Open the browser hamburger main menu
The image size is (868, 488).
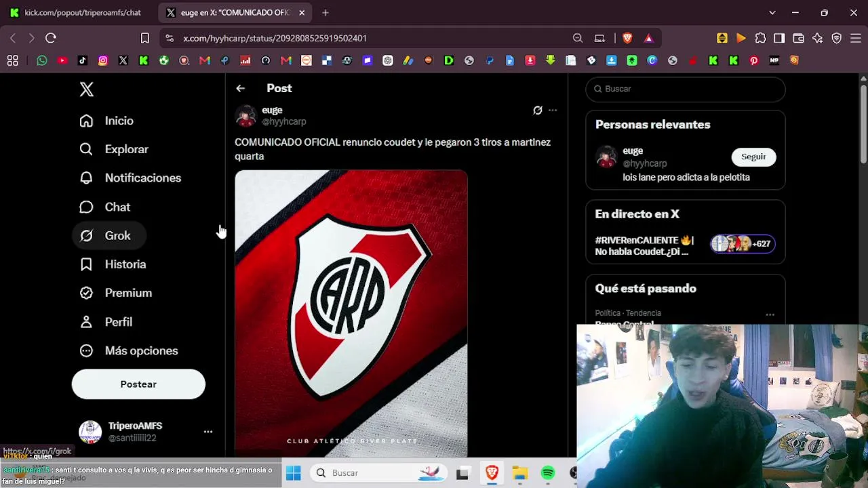(856, 38)
